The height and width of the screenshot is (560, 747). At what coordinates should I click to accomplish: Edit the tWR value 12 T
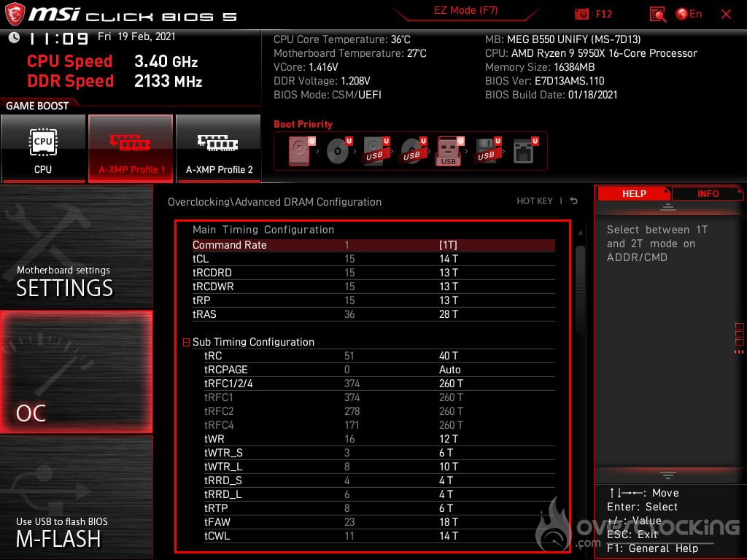(x=449, y=438)
